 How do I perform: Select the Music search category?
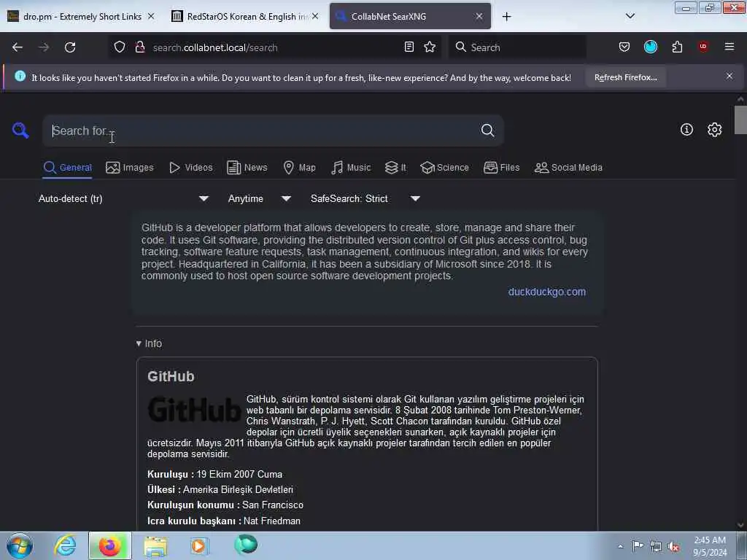point(351,168)
